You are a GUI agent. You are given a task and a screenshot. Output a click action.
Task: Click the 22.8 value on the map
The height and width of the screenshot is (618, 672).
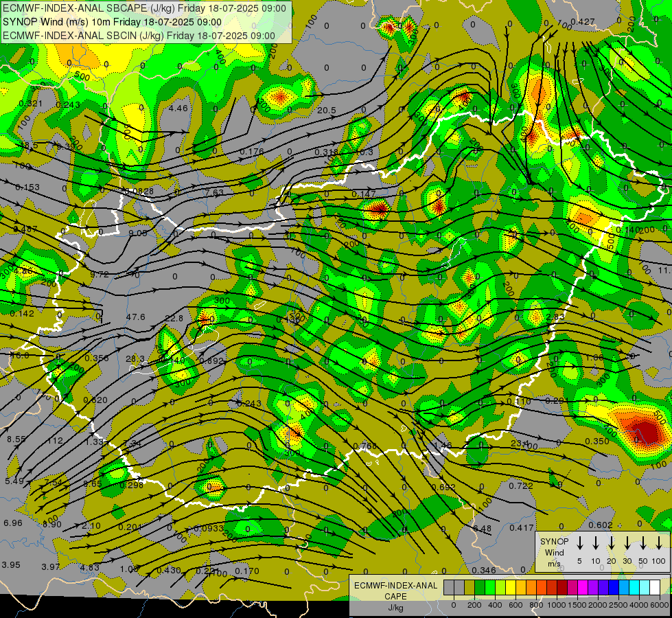[174, 318]
